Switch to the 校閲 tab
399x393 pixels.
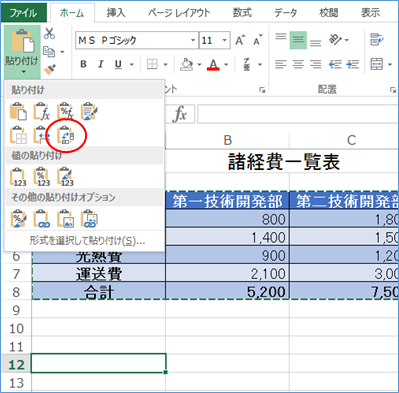tap(329, 13)
